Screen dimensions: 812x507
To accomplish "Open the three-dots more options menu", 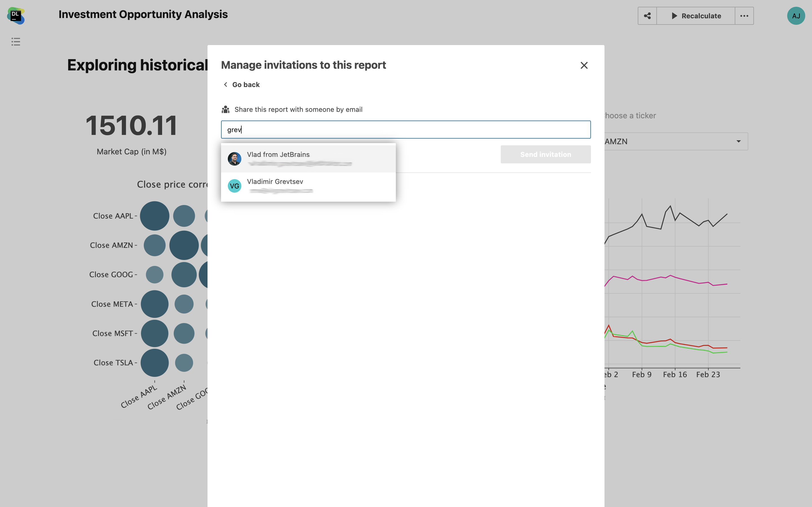I will [x=744, y=16].
